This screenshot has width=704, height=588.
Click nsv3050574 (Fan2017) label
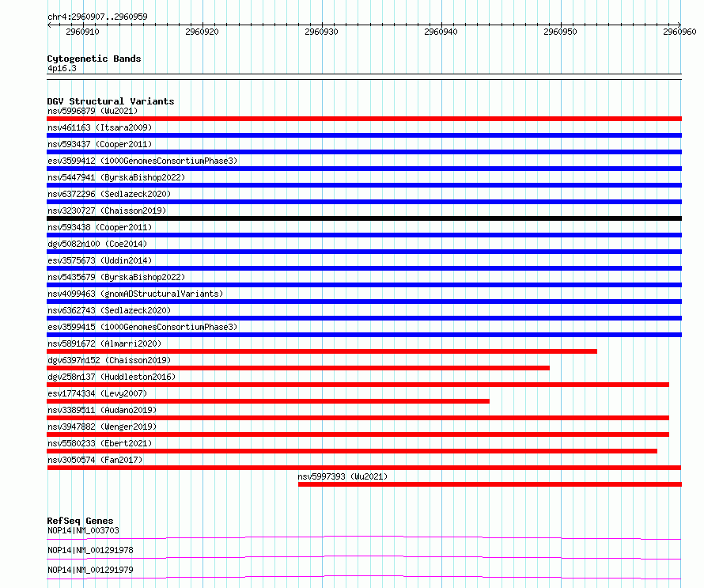pyautogui.click(x=95, y=460)
